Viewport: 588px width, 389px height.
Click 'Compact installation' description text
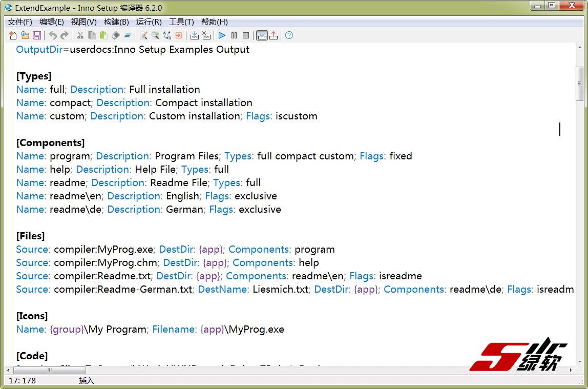click(x=204, y=103)
